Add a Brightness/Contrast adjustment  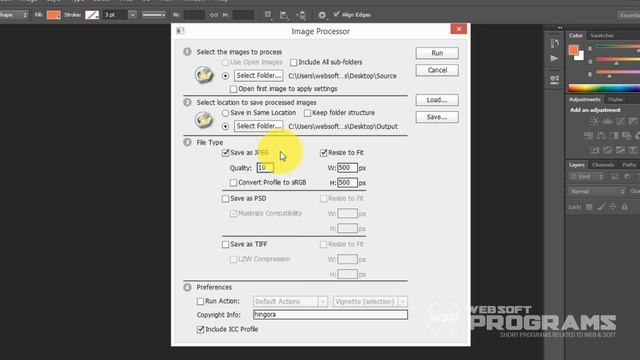click(x=594, y=121)
